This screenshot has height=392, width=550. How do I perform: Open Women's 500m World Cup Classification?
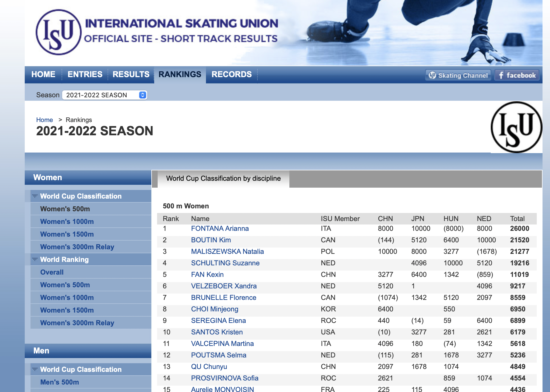pyautogui.click(x=65, y=209)
